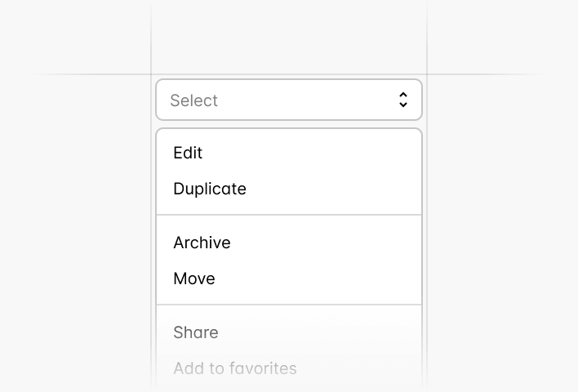The image size is (578, 392).
Task: Click Share in the third group
Action: (196, 332)
